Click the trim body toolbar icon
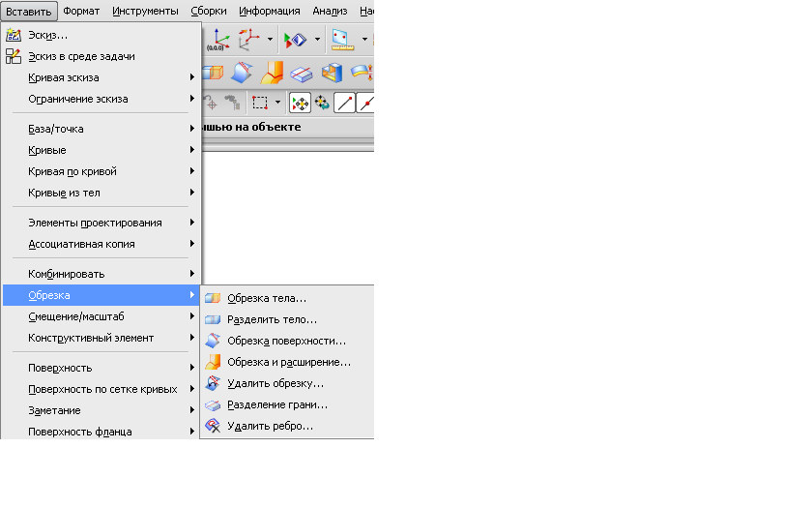 click(213, 73)
